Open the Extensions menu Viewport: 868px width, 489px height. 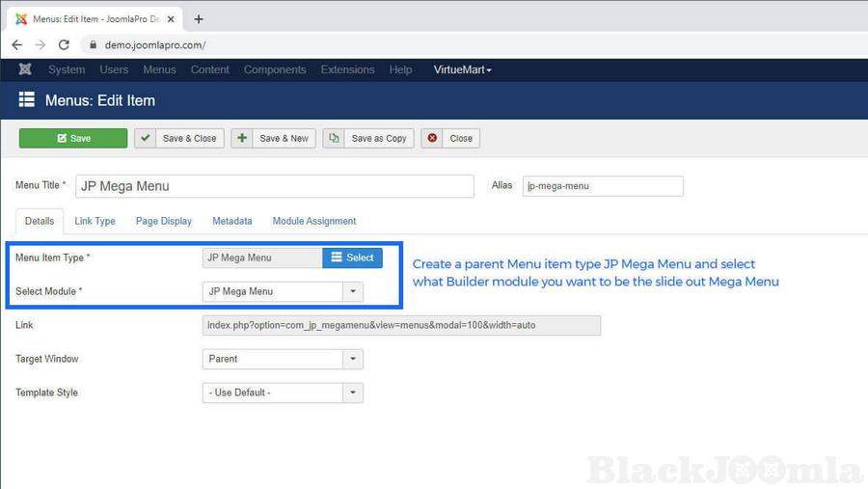pos(347,69)
